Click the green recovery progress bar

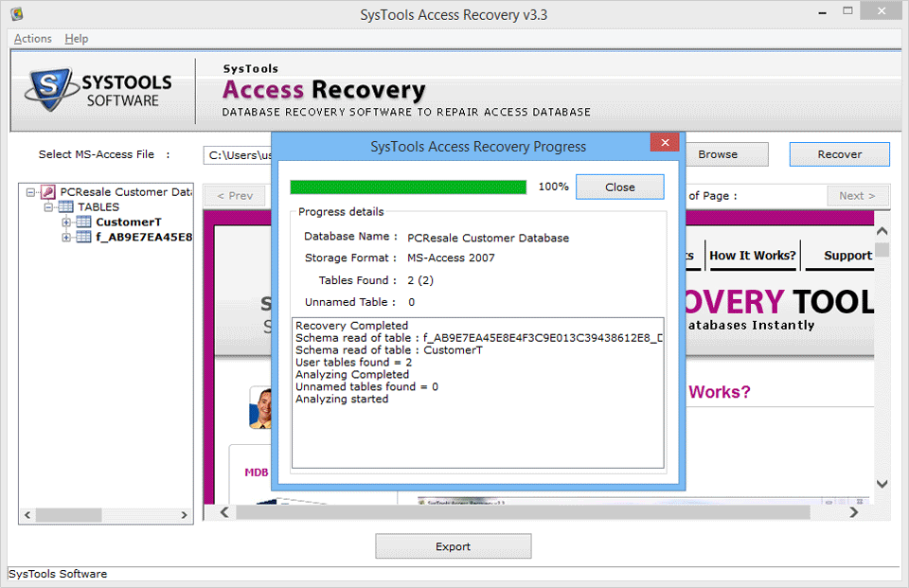408,187
